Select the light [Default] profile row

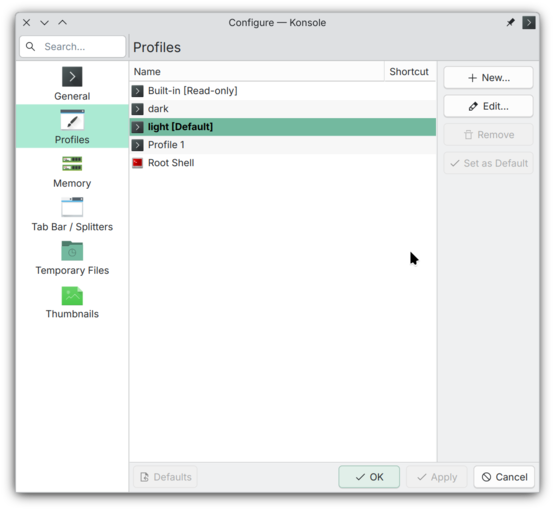click(x=283, y=127)
